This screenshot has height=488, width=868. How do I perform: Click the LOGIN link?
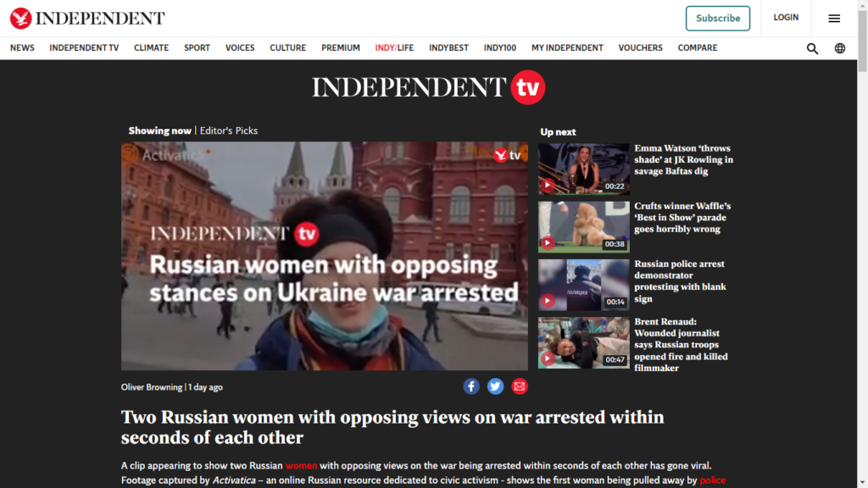[x=786, y=18]
